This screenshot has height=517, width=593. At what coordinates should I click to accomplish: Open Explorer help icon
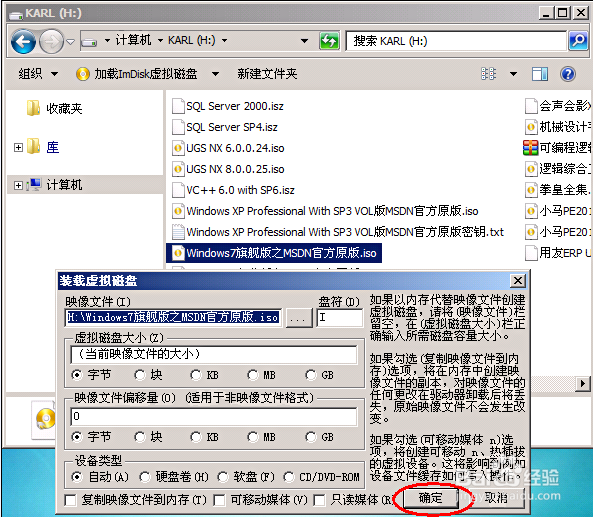tap(568, 74)
